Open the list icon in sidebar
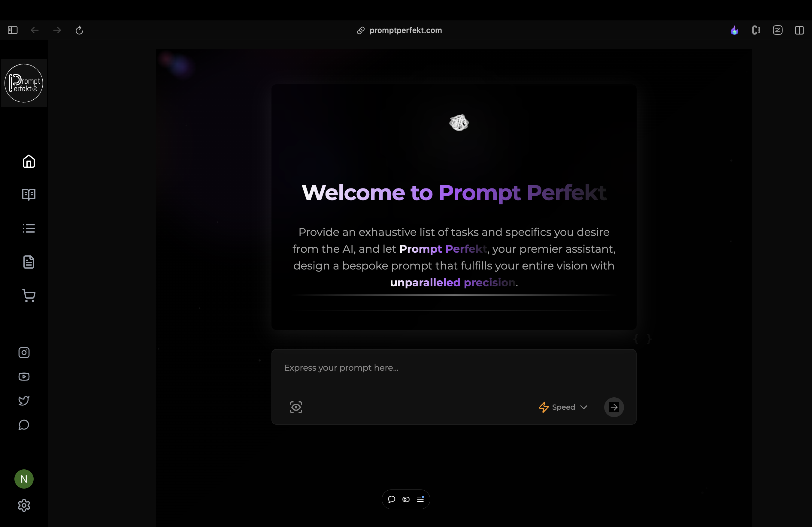 (29, 228)
